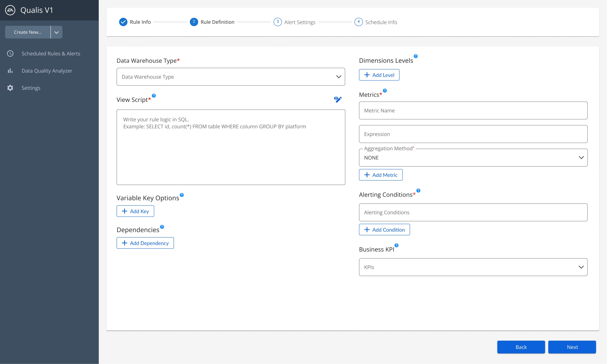607x364 pixels.
Task: Jump to the Alert Settings step
Action: (x=295, y=22)
